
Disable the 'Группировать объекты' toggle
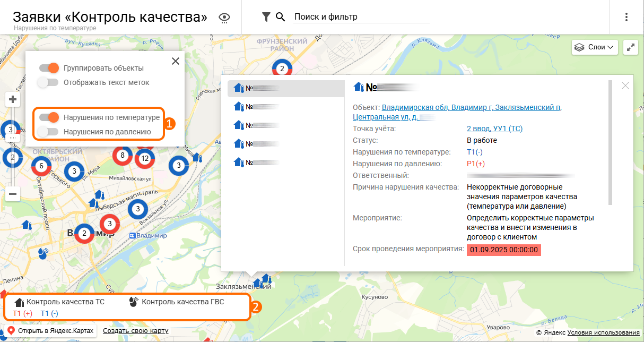click(x=49, y=68)
